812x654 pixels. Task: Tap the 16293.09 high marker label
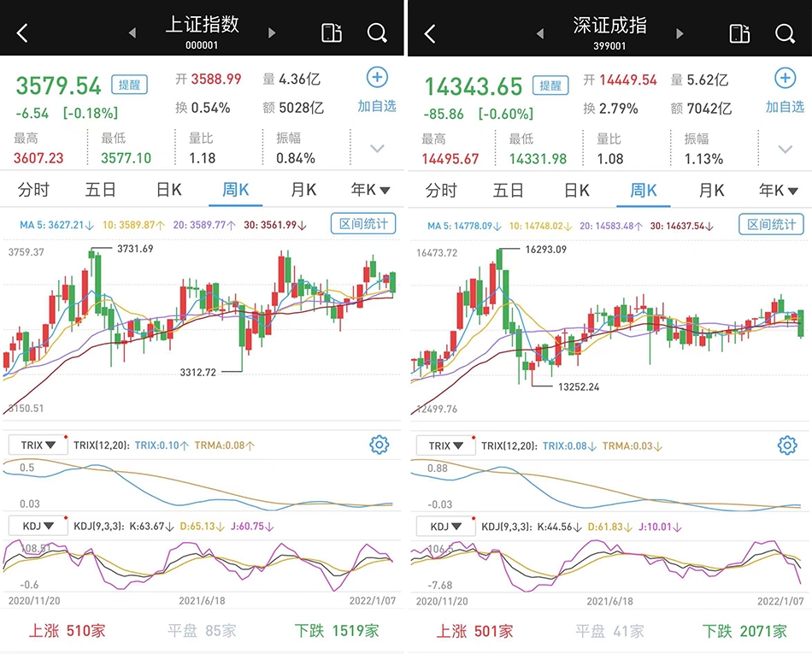pyautogui.click(x=546, y=249)
